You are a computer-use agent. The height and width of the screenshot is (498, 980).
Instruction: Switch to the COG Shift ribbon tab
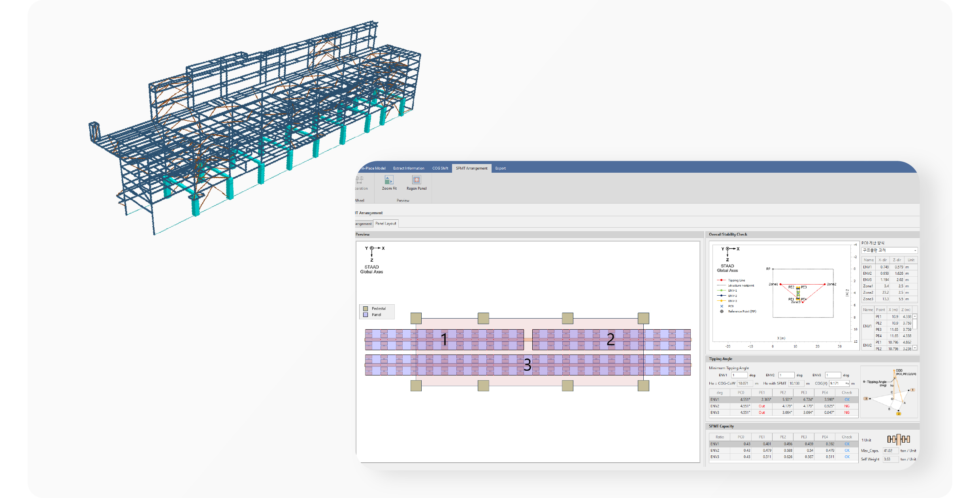point(440,168)
